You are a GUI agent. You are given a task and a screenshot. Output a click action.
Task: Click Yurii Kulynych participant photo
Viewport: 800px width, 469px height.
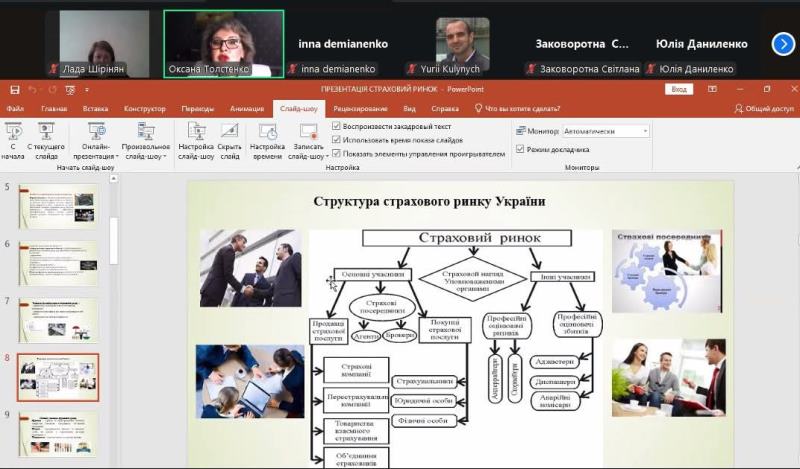pyautogui.click(x=462, y=43)
